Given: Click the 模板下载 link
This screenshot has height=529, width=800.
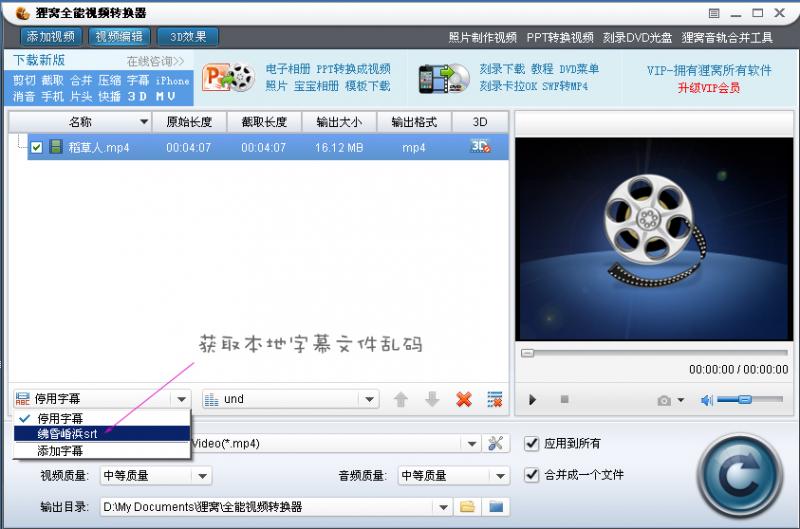Looking at the screenshot, I should pos(367,86).
